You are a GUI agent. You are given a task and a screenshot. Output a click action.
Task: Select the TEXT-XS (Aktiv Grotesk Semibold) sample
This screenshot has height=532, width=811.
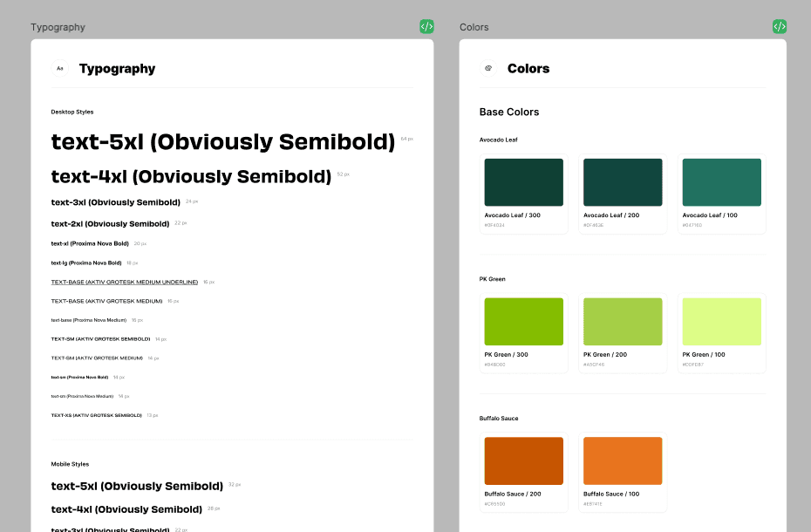tap(96, 415)
